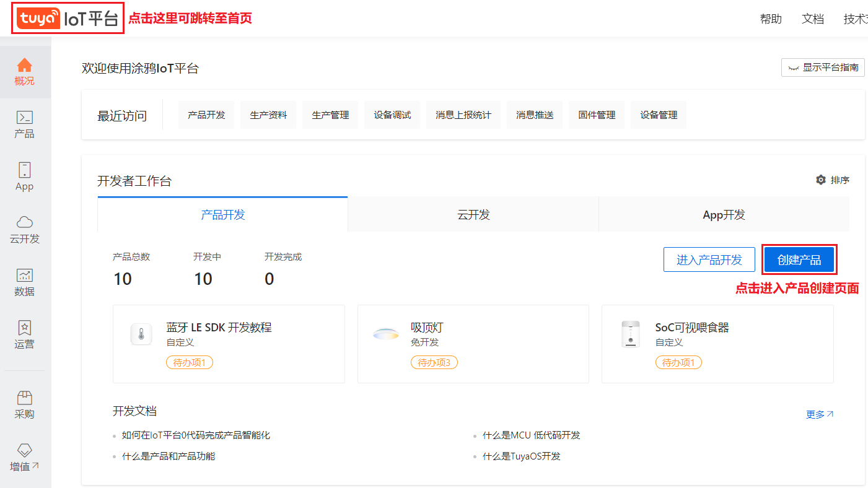Screen dimensions: 868x488
Task: Open the 采购 sidebar item
Action: pos(25,405)
